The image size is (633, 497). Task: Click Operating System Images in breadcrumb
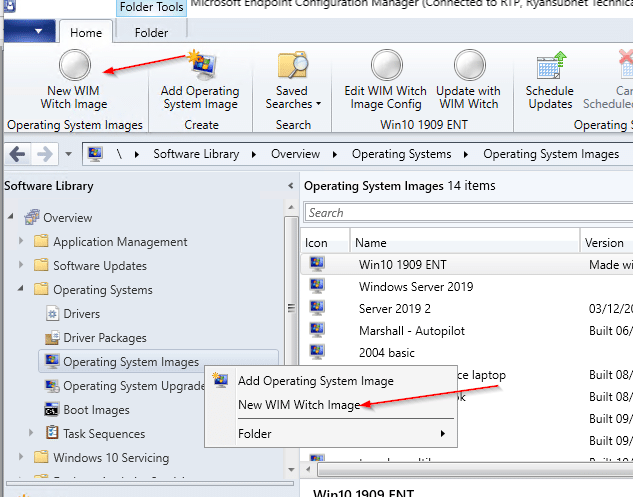click(x=551, y=154)
